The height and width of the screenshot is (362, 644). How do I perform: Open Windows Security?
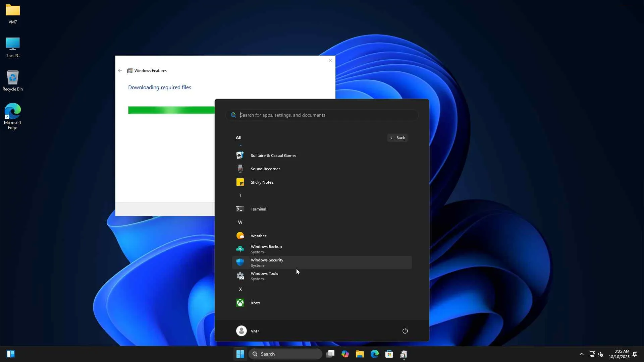click(x=267, y=263)
